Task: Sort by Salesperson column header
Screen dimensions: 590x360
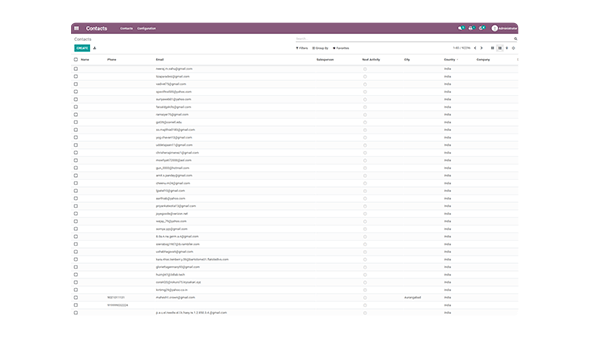Action: tap(325, 59)
